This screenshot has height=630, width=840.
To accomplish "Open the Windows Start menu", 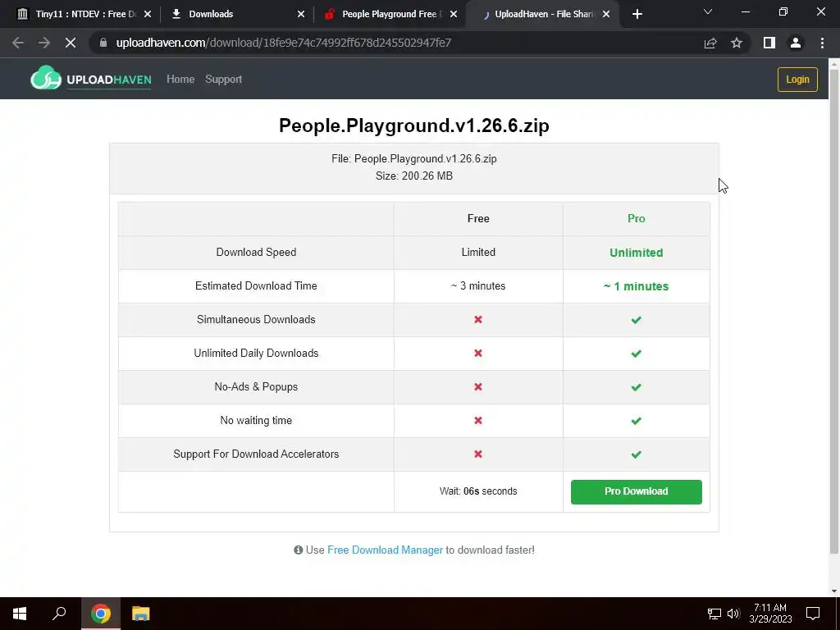I will click(20, 614).
